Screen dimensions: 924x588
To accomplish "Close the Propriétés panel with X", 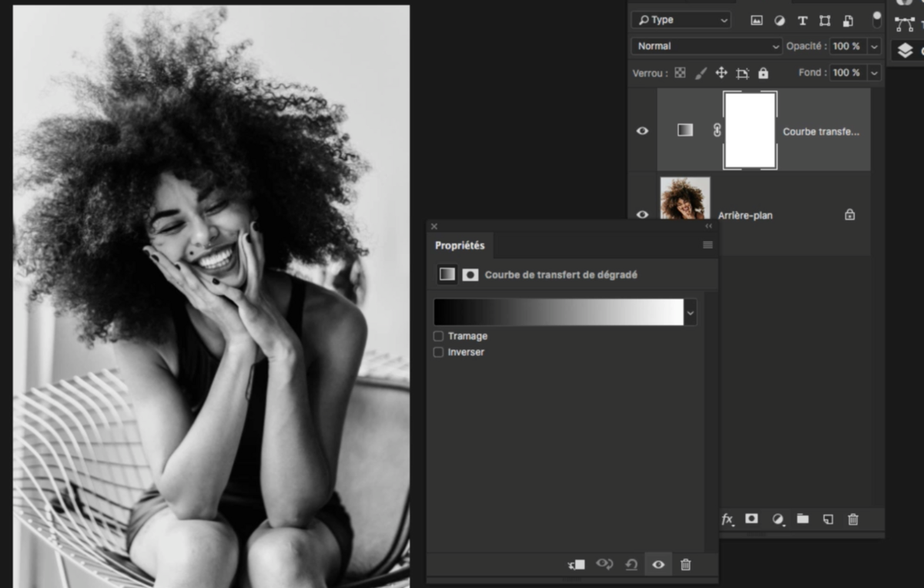I will 434,227.
